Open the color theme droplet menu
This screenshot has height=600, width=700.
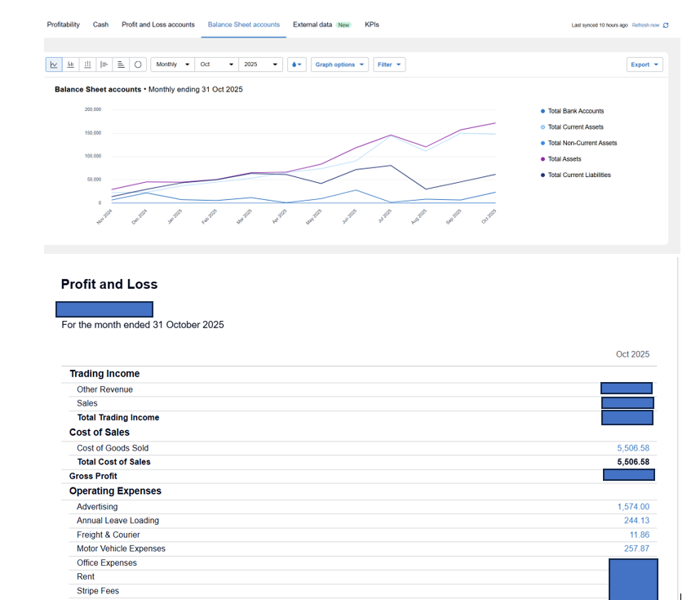pyautogui.click(x=296, y=64)
